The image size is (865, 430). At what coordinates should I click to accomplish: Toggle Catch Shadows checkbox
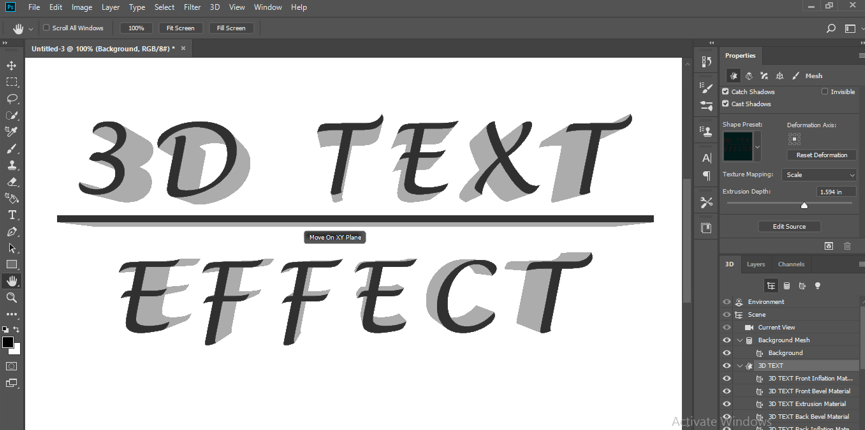pyautogui.click(x=726, y=92)
